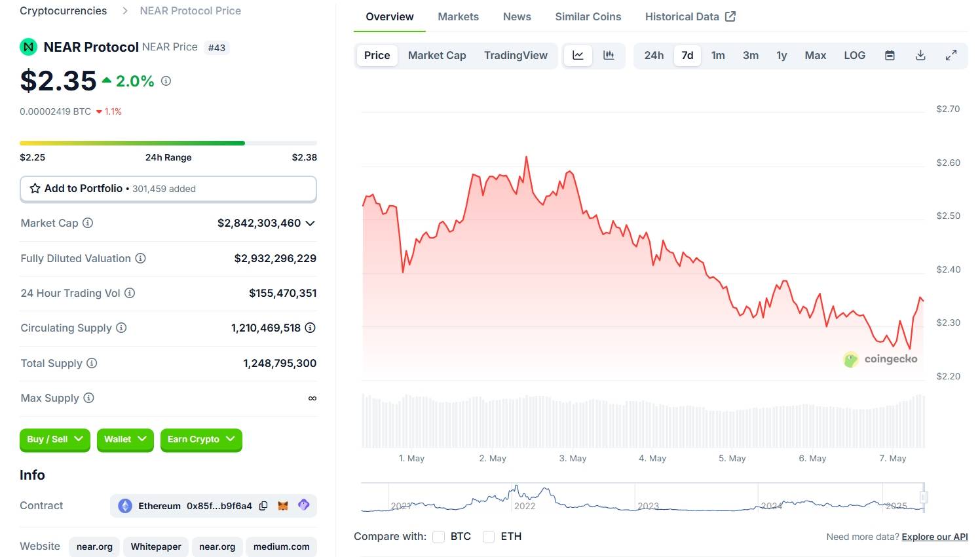Expand chart to fullscreen icon

click(951, 56)
